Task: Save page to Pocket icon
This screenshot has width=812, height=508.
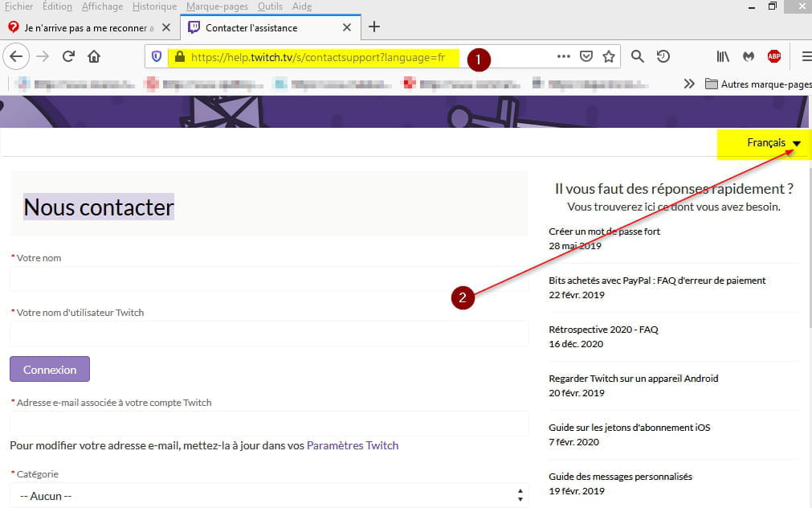Action: 586,56
